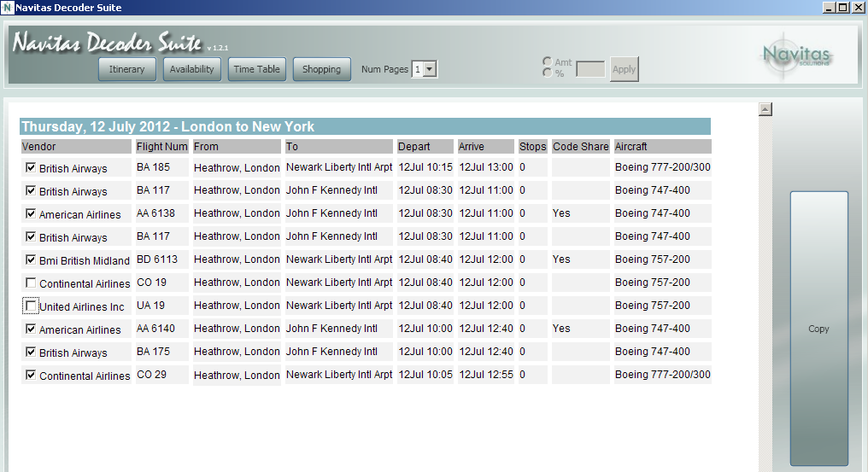Viewport: 868px width, 472px height.
Task: Click the scrollbar up arrow
Action: 765,109
